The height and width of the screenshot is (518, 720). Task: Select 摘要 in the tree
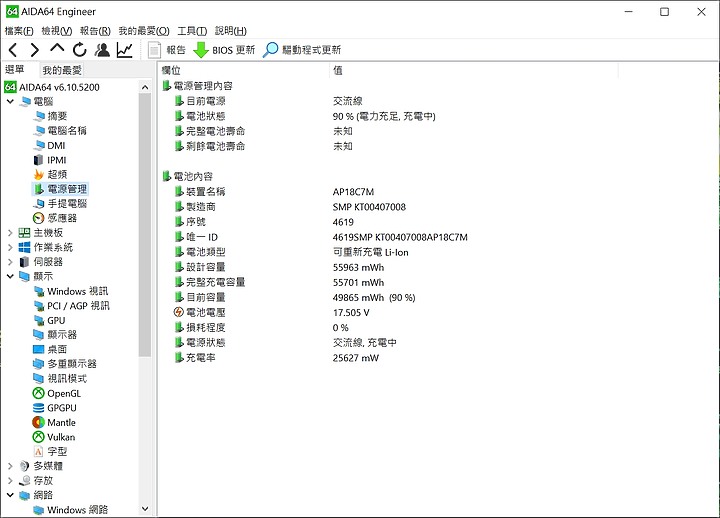[x=57, y=116]
